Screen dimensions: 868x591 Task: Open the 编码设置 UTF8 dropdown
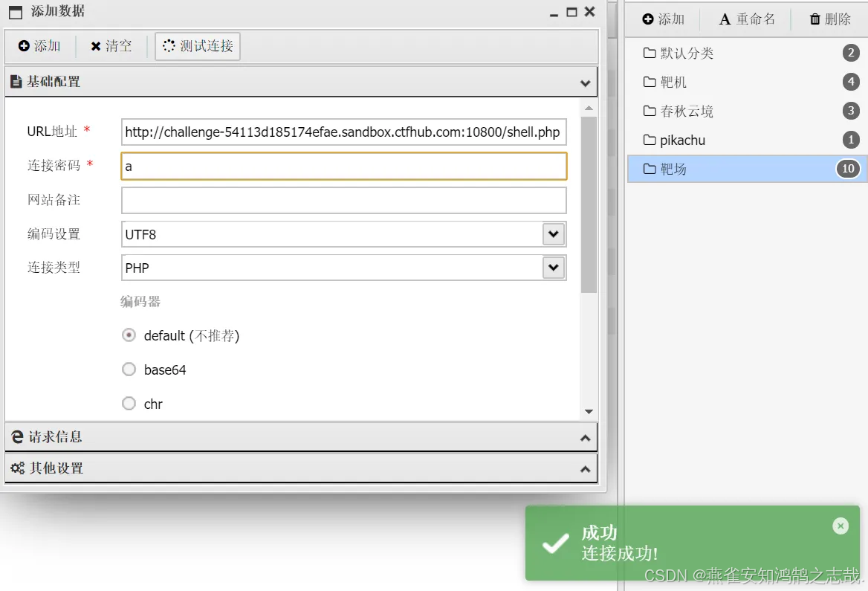click(x=553, y=233)
